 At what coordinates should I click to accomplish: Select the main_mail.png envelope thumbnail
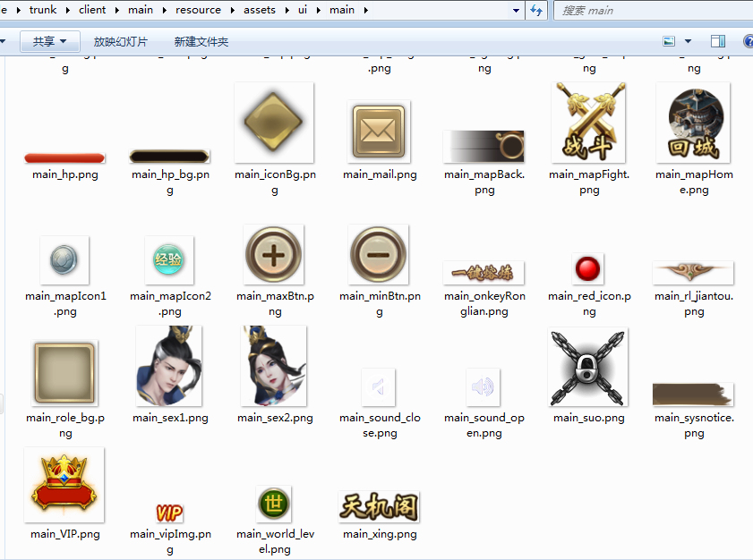379,132
